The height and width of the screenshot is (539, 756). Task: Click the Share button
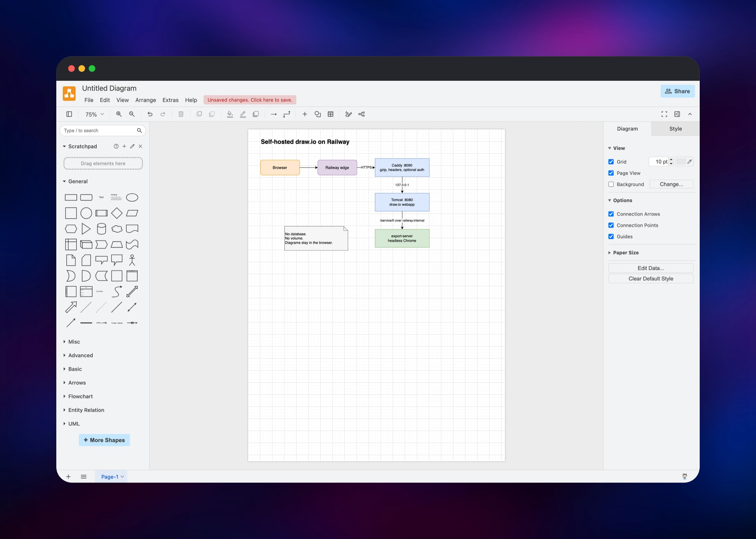point(677,91)
